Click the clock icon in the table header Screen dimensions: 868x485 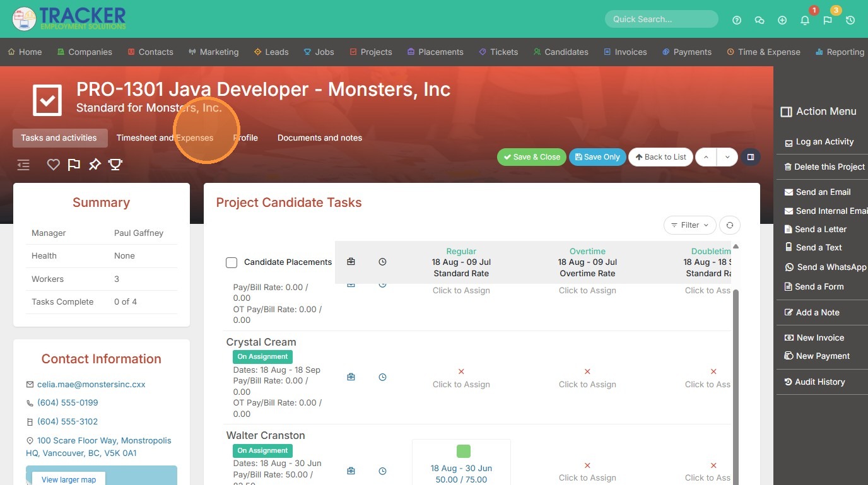[x=382, y=262]
